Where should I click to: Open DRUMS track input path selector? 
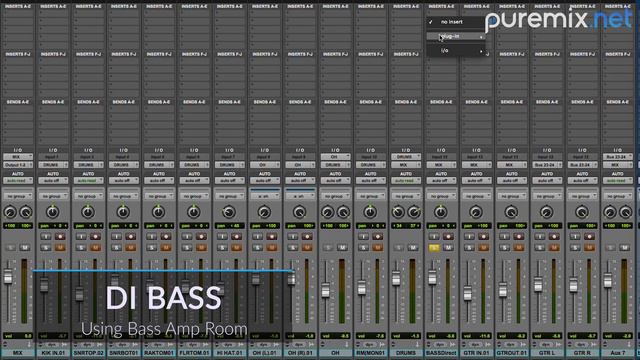(x=406, y=157)
